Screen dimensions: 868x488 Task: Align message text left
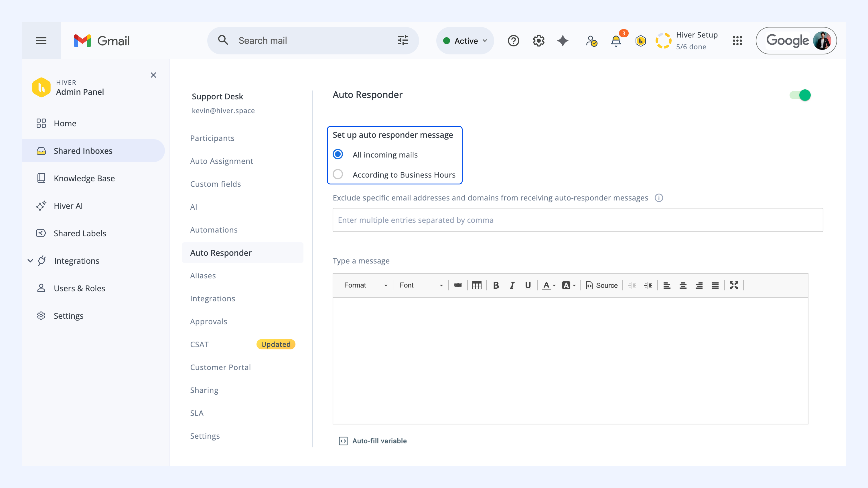[667, 285]
